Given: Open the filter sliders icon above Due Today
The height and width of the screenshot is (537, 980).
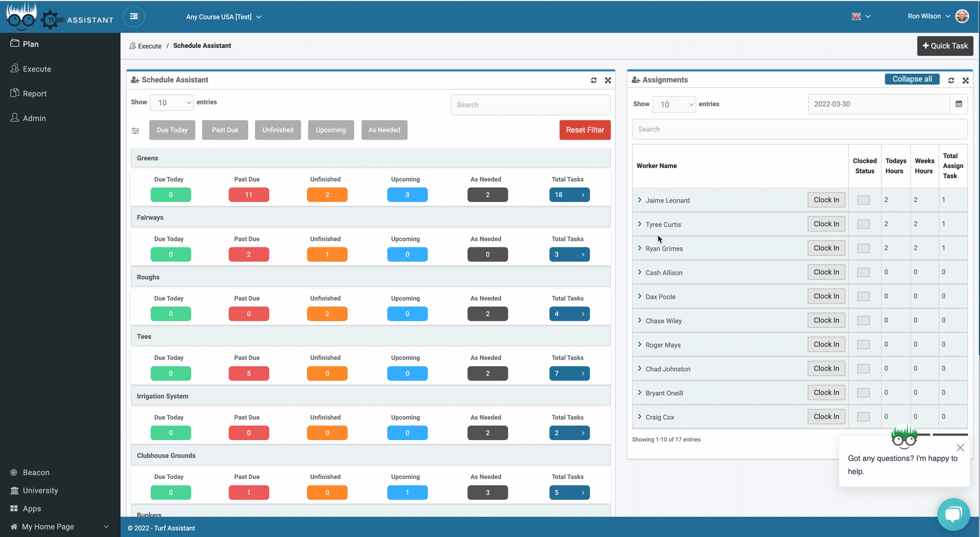Looking at the screenshot, I should [x=135, y=131].
